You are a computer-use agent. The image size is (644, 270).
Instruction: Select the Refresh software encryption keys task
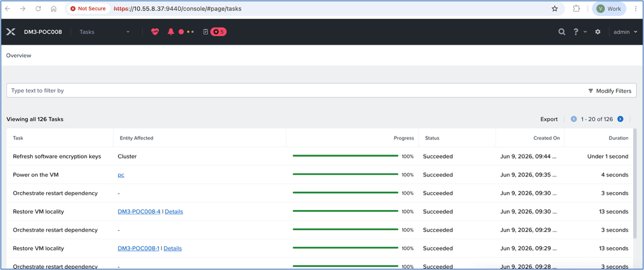point(57,156)
